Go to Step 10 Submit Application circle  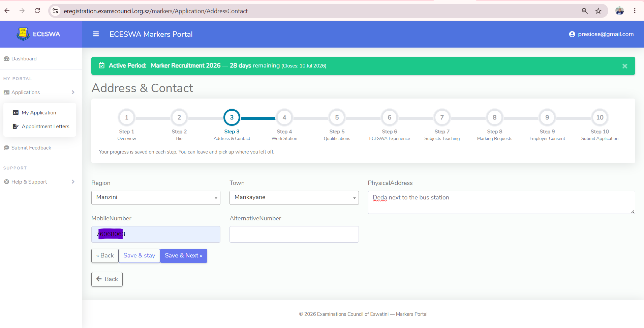(600, 117)
